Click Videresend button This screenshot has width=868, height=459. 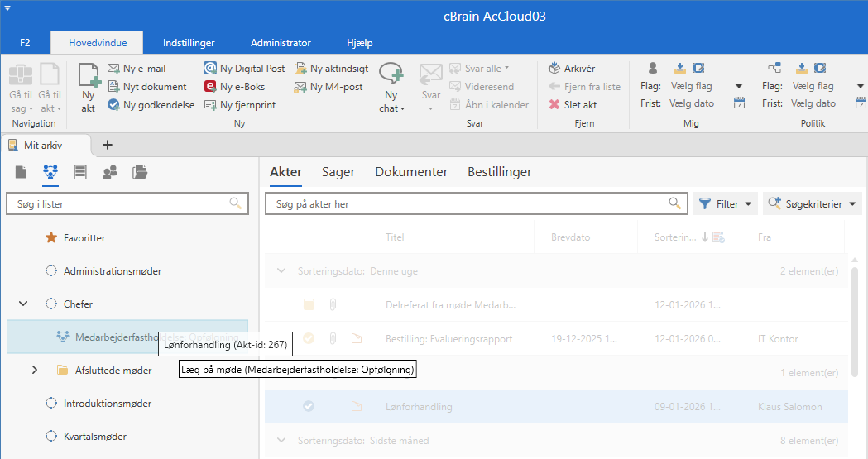point(482,87)
